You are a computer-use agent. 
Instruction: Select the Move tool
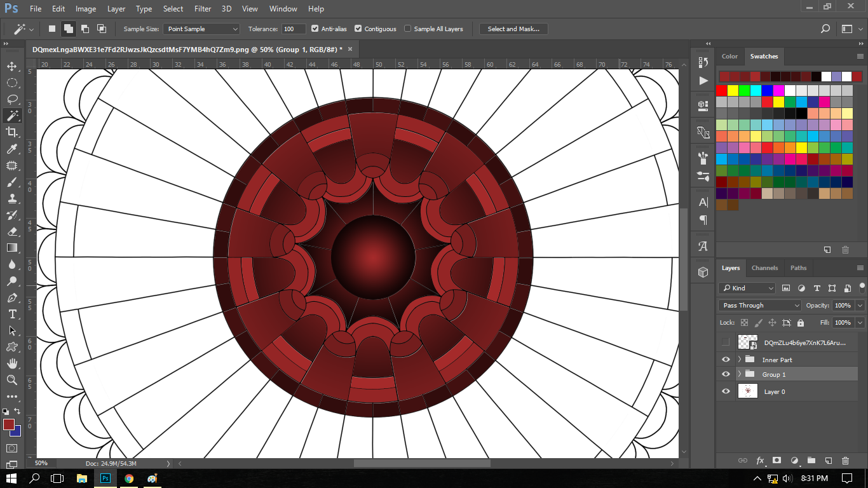pos(12,66)
